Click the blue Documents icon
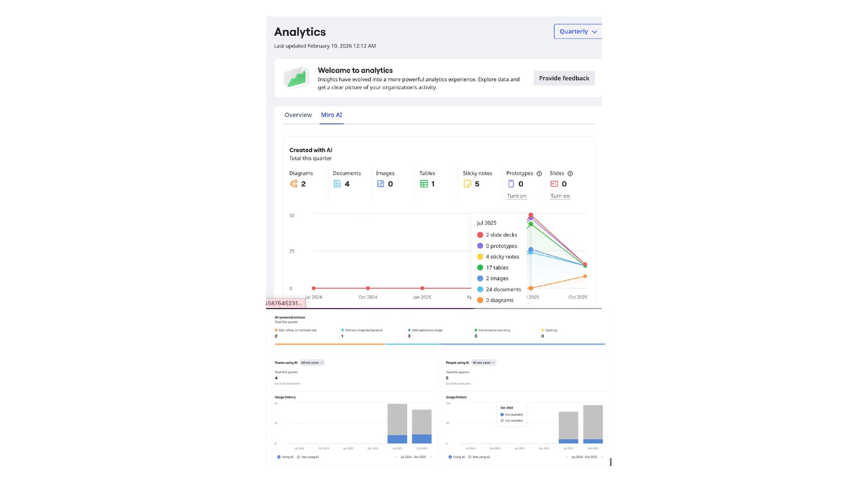Viewport: 868px width, 488px height. click(337, 184)
